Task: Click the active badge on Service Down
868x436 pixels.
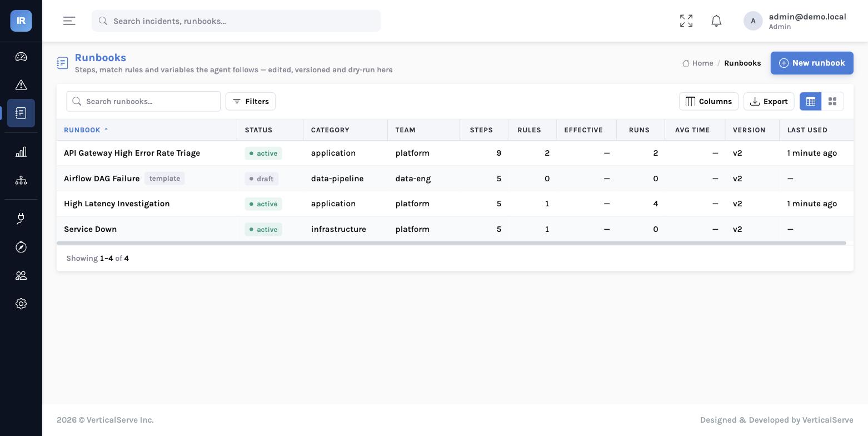Action: pos(263,229)
